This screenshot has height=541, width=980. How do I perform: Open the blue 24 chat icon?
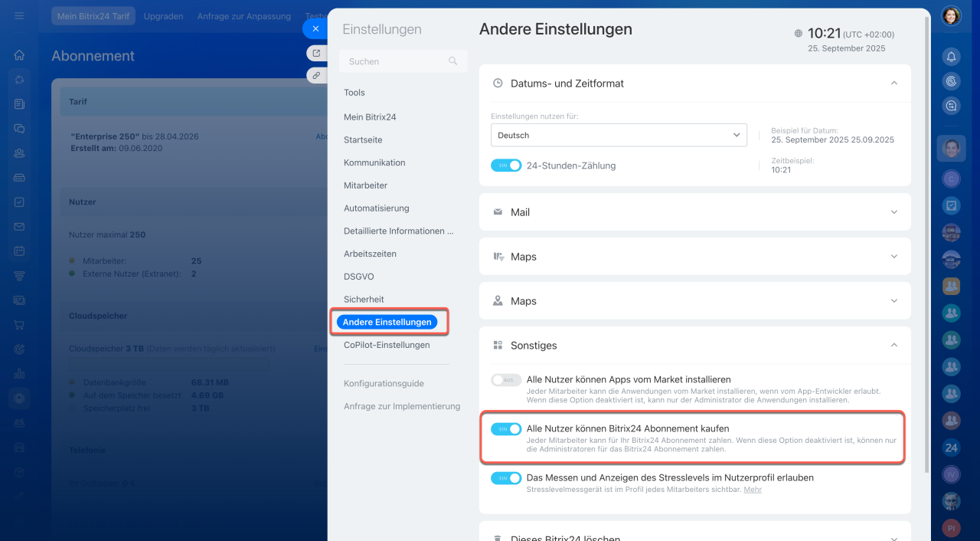pos(951,448)
